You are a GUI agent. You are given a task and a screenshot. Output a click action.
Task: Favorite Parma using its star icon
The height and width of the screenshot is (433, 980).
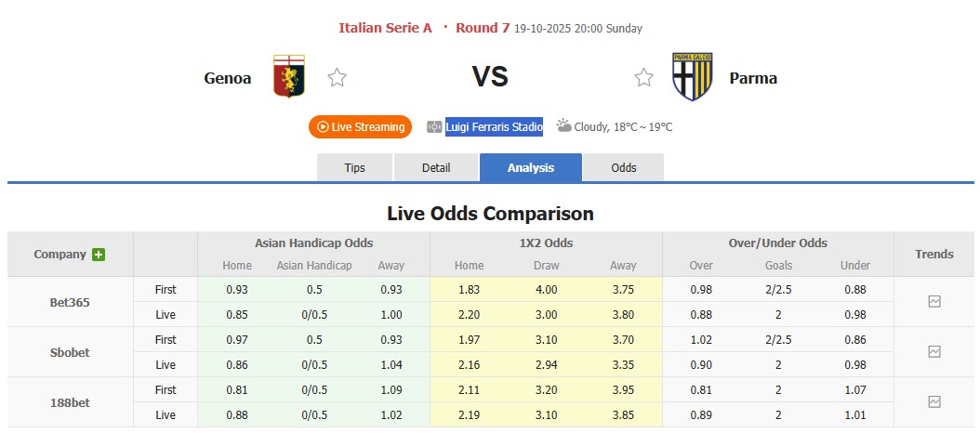pos(643,78)
